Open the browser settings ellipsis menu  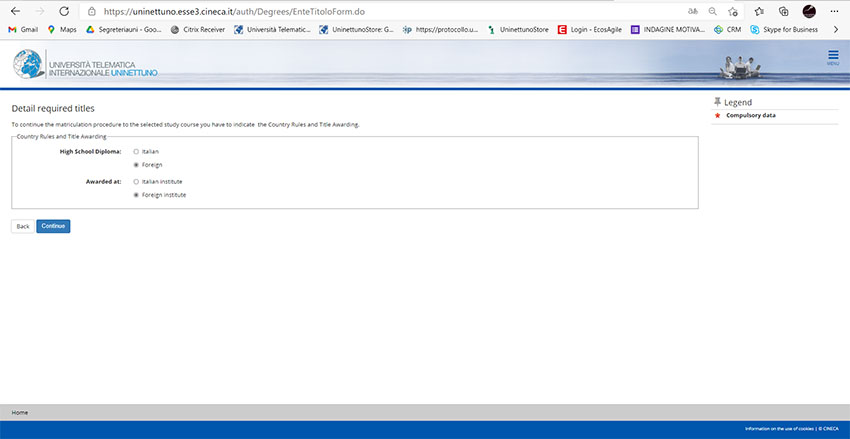point(835,11)
